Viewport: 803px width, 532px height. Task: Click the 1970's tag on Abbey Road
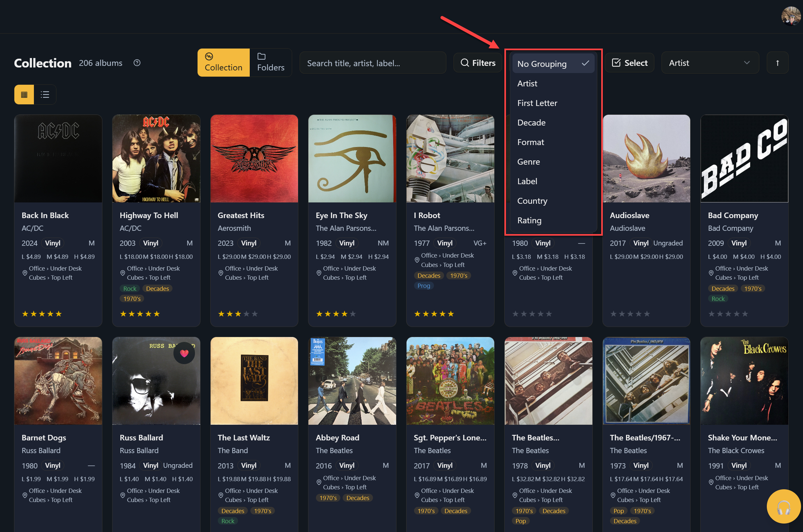(328, 498)
